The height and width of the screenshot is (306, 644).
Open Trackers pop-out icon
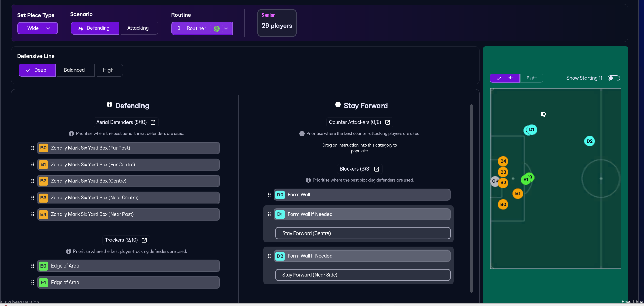144,240
